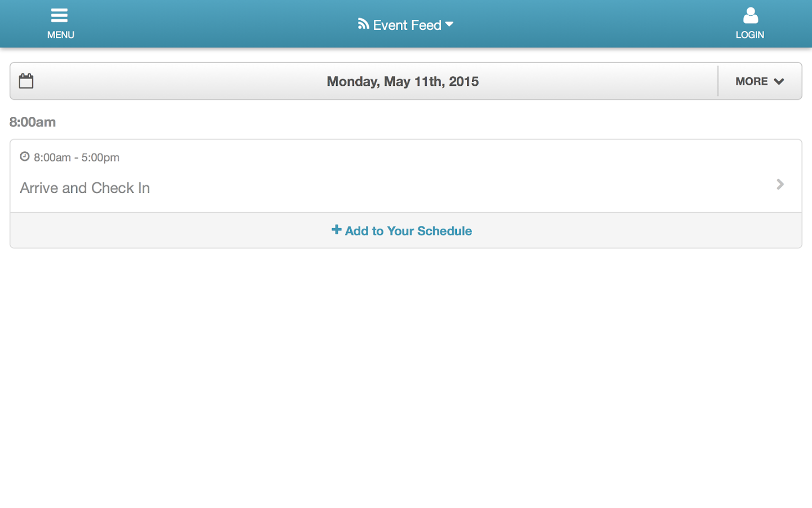Click the gray Add to Schedule footer bar
The width and height of the screenshot is (812, 508).
(x=406, y=230)
